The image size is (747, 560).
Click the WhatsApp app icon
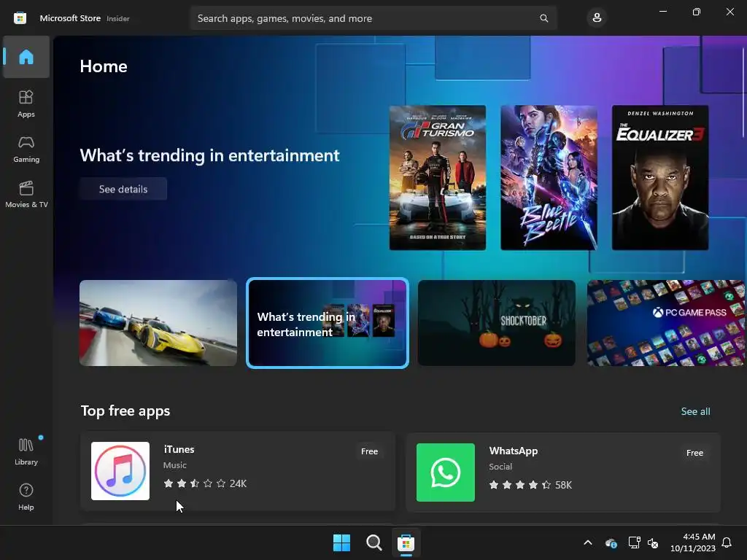click(x=446, y=472)
